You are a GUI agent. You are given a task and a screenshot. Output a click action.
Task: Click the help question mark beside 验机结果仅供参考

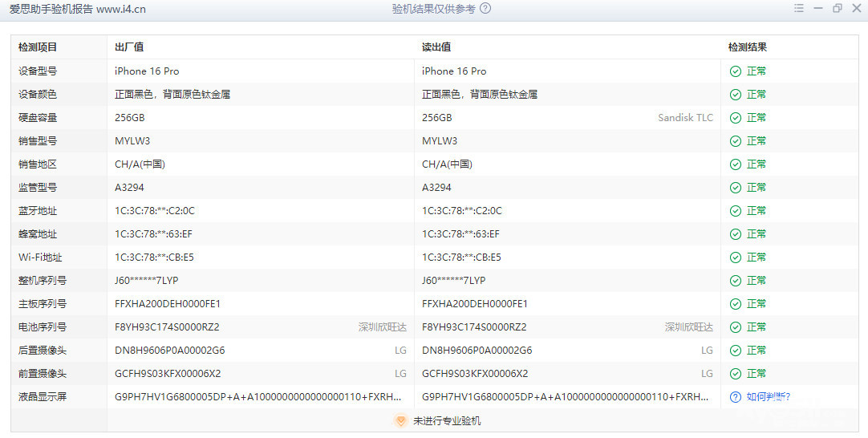pos(485,9)
